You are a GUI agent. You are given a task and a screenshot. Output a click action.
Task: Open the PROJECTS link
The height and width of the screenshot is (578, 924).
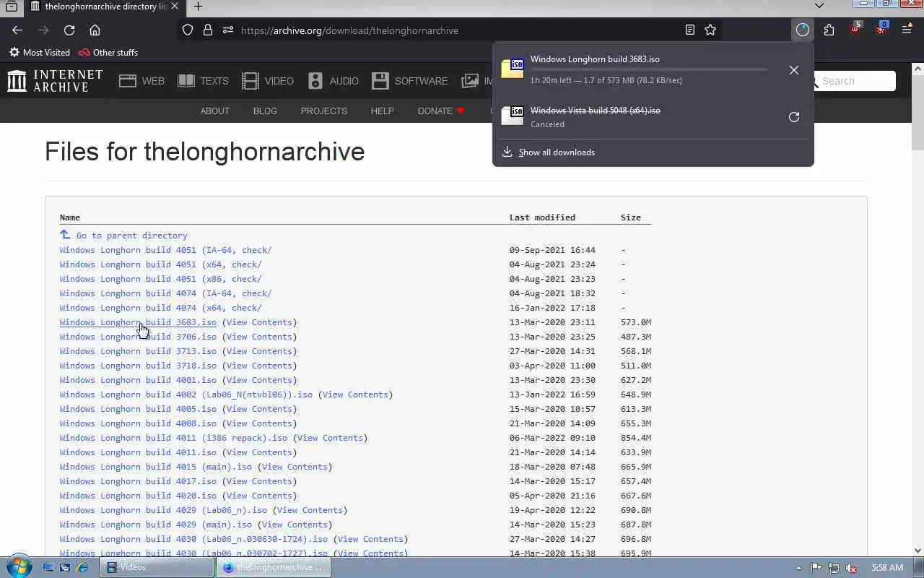click(x=324, y=111)
